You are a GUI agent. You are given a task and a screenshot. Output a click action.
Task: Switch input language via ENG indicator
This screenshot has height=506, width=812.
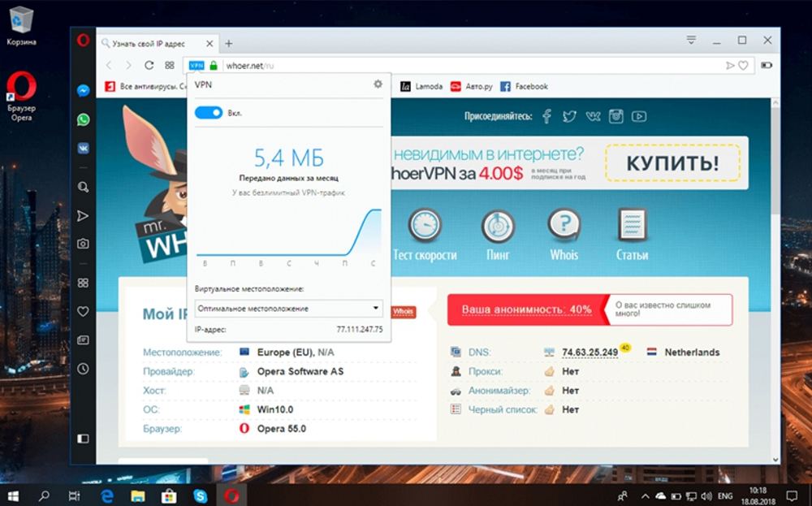pyautogui.click(x=725, y=496)
